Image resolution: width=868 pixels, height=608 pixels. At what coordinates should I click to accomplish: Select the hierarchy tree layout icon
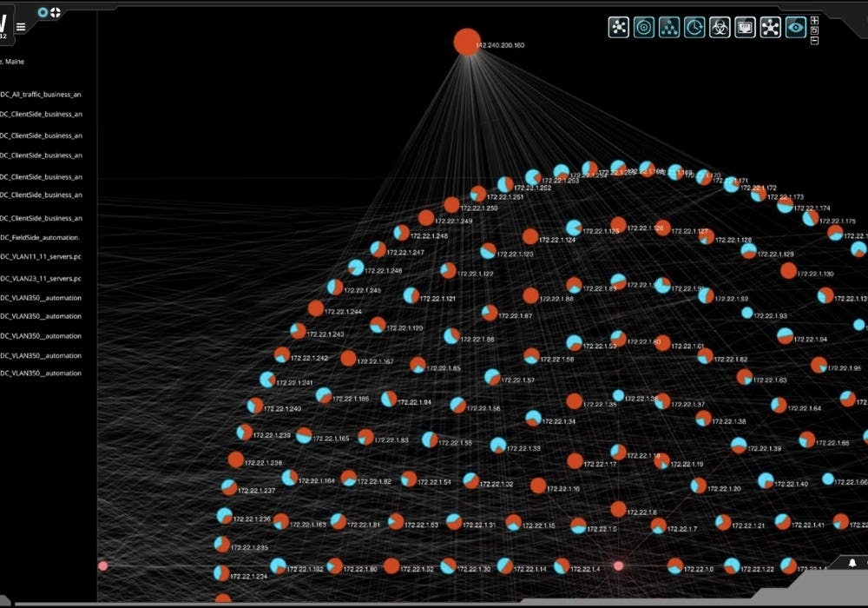coord(668,27)
